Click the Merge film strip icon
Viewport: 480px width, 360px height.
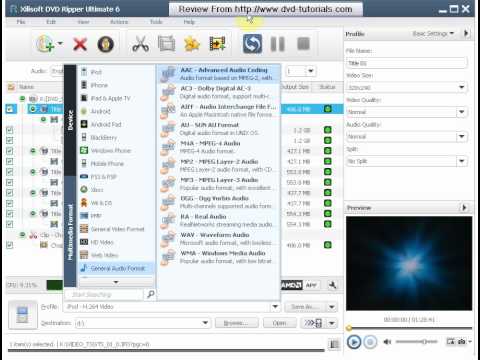[217, 44]
